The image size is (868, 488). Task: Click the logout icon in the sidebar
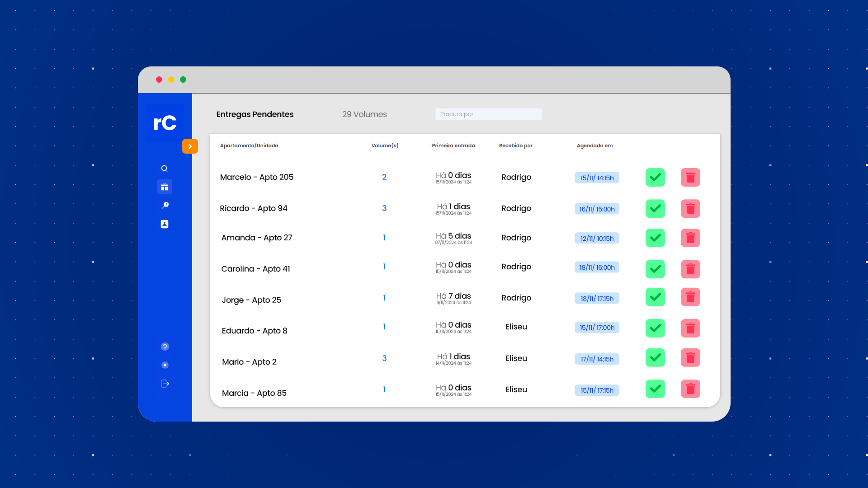coord(165,384)
